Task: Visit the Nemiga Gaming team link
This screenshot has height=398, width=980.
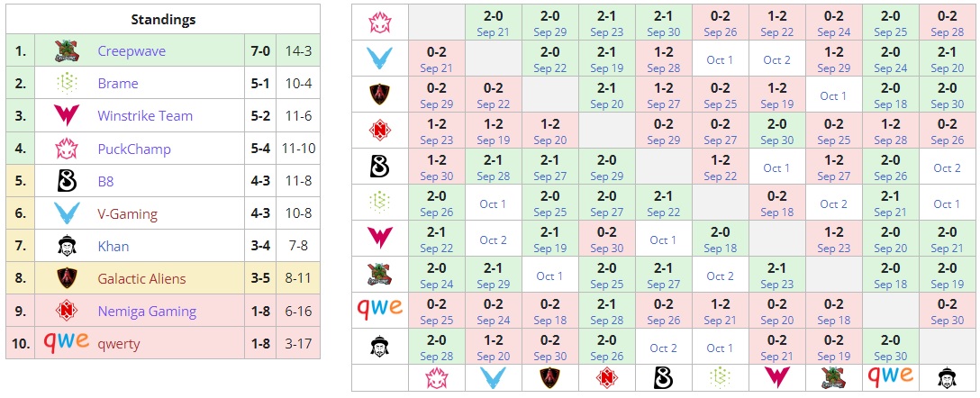Action: [x=147, y=311]
